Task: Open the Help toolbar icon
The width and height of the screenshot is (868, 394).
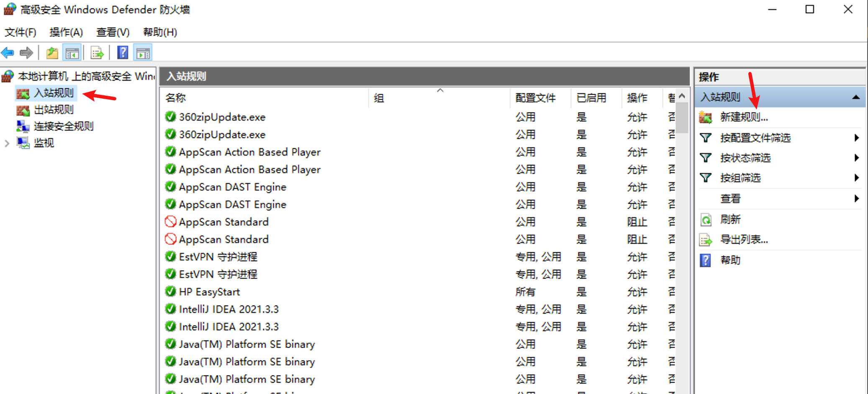Action: tap(123, 53)
